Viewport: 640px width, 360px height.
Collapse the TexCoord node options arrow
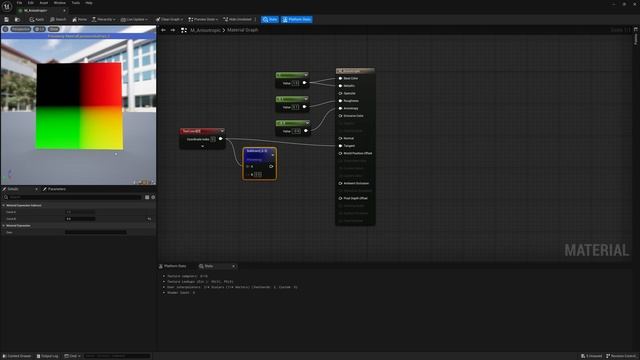point(222,131)
